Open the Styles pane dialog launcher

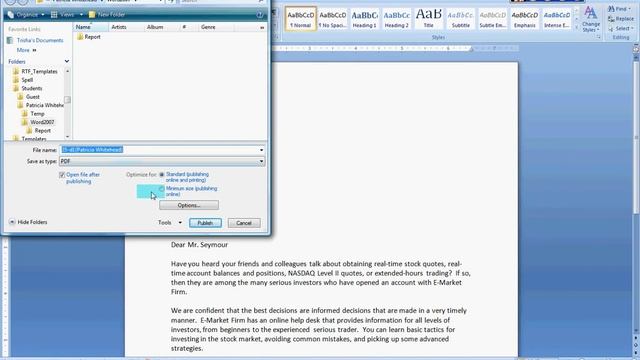(x=598, y=37)
